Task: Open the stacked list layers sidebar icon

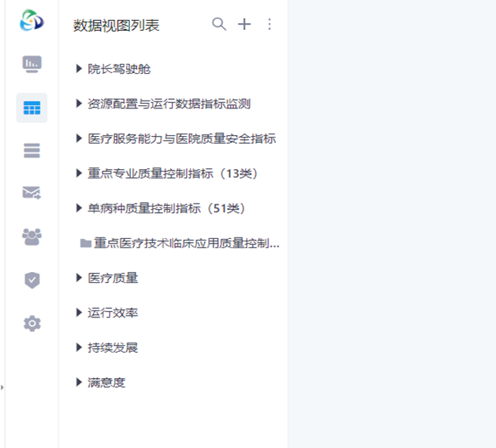Action: click(x=32, y=151)
